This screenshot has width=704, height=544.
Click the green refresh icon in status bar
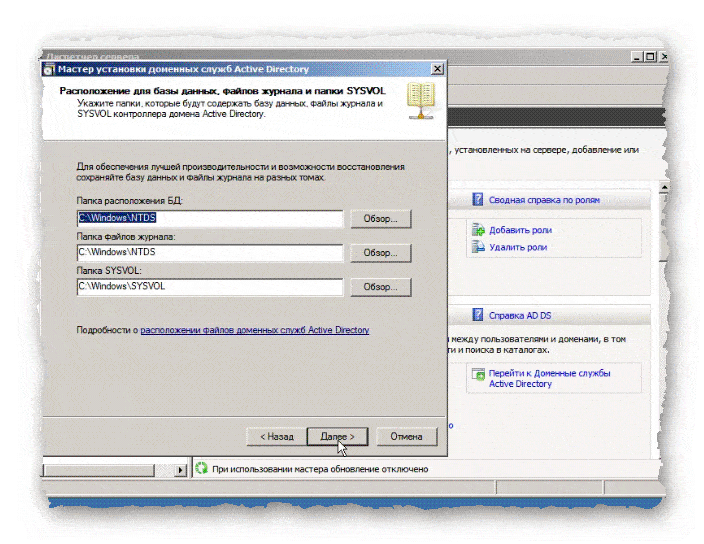tap(202, 469)
